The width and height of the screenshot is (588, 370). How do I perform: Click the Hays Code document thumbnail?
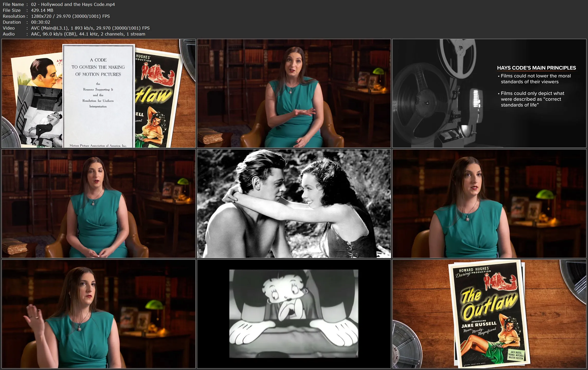tap(98, 93)
